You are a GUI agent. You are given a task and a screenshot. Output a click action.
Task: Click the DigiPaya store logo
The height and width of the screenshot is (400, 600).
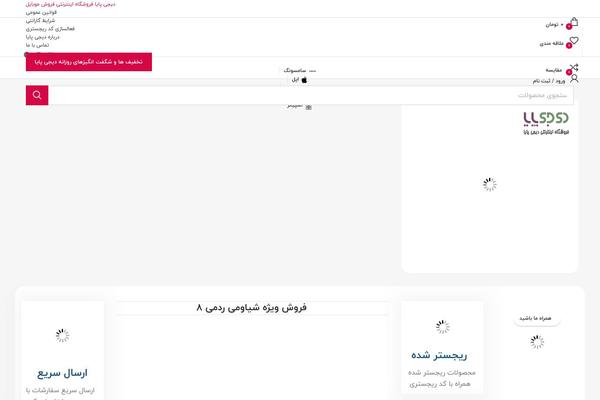click(546, 123)
